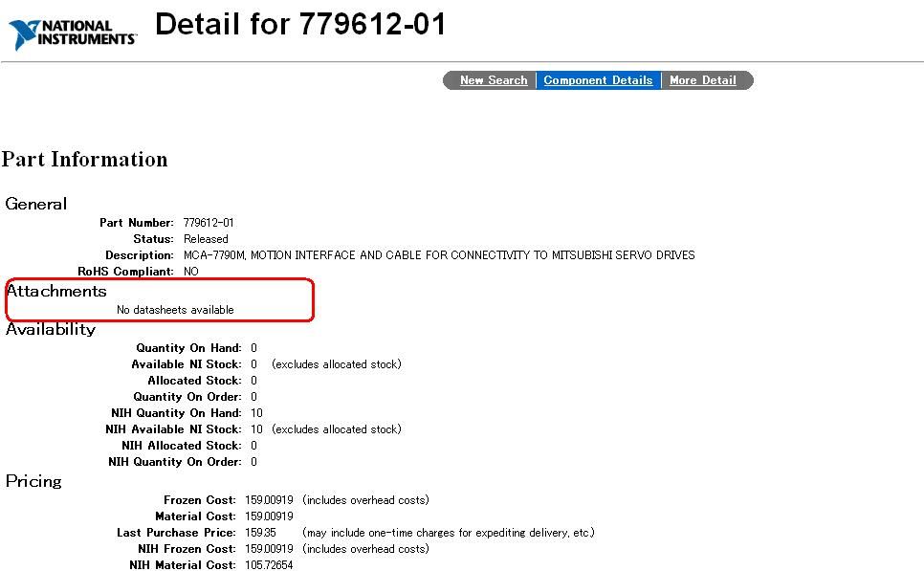Click the "Availability" section heading
The image size is (924, 571).
click(x=51, y=329)
